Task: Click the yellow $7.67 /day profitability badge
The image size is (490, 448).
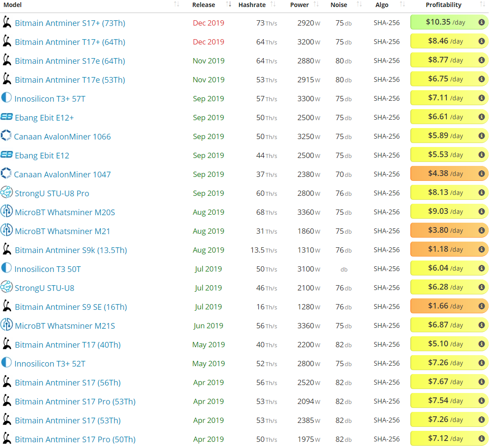Action: [449, 382]
